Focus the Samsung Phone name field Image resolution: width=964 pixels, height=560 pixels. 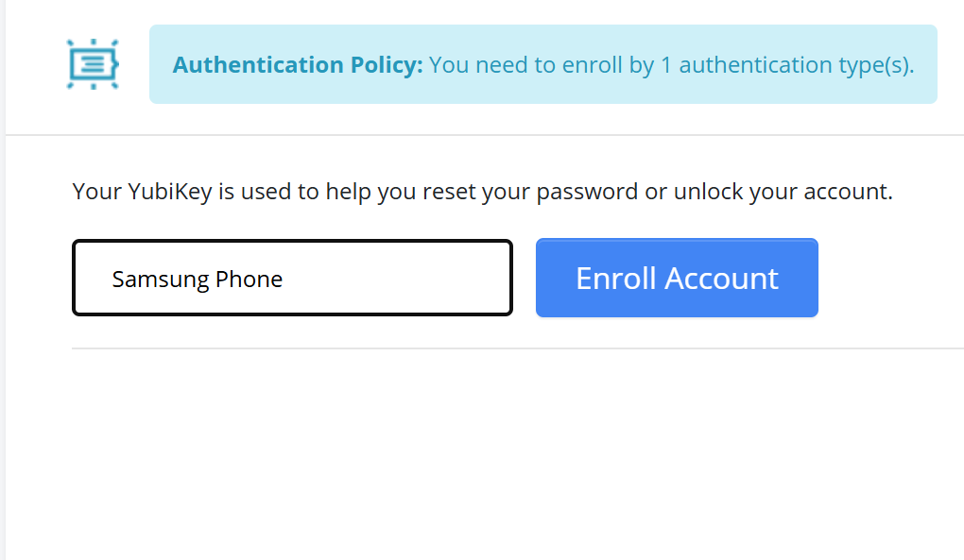tap(292, 278)
